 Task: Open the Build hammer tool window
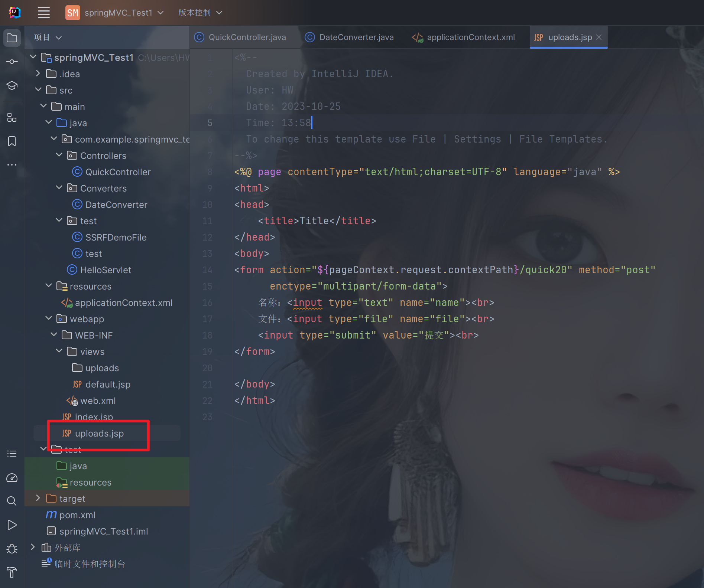point(12,572)
